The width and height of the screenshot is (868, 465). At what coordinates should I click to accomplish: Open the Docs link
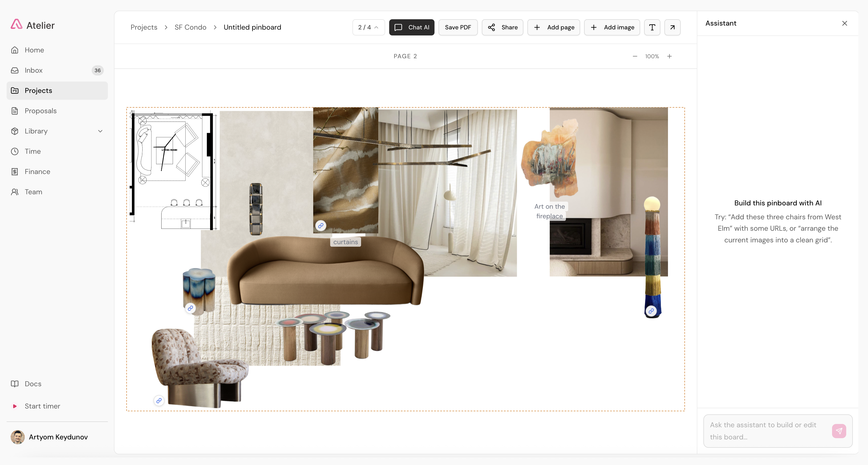point(57,384)
